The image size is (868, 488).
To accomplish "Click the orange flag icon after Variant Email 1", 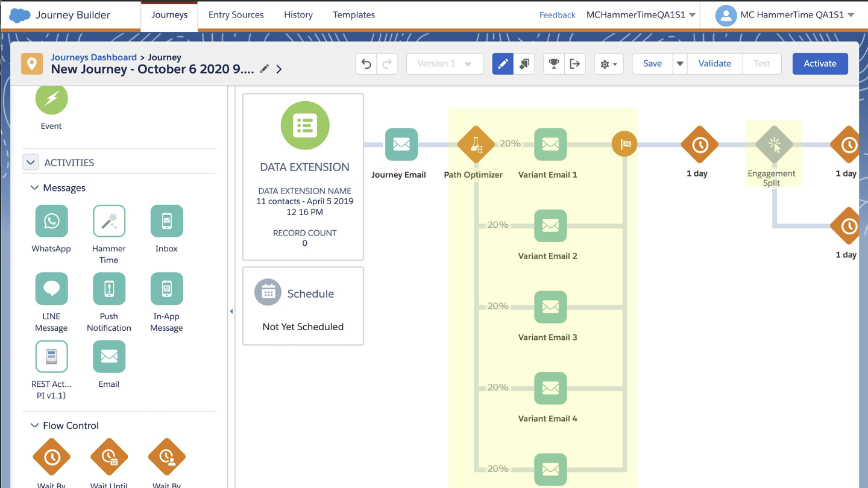I will [624, 144].
